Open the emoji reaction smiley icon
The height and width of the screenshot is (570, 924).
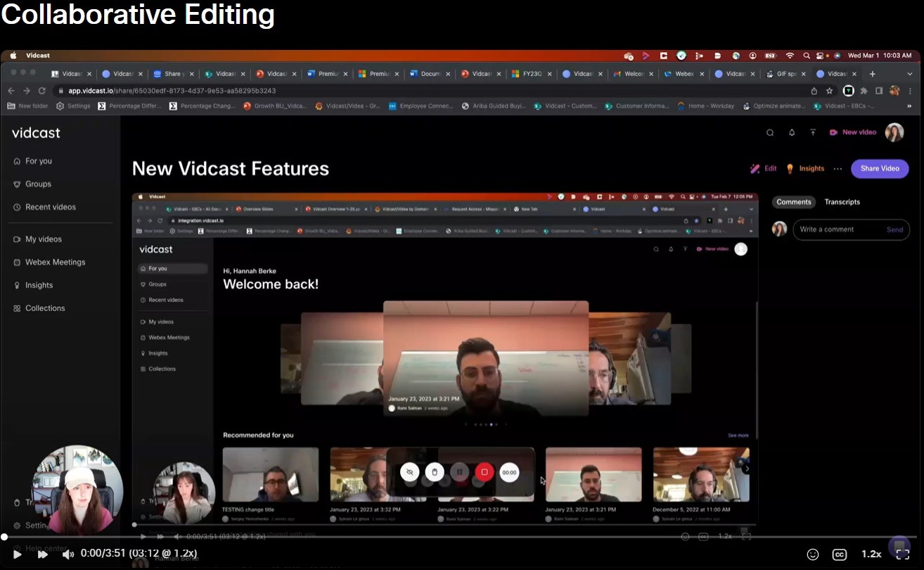click(813, 555)
